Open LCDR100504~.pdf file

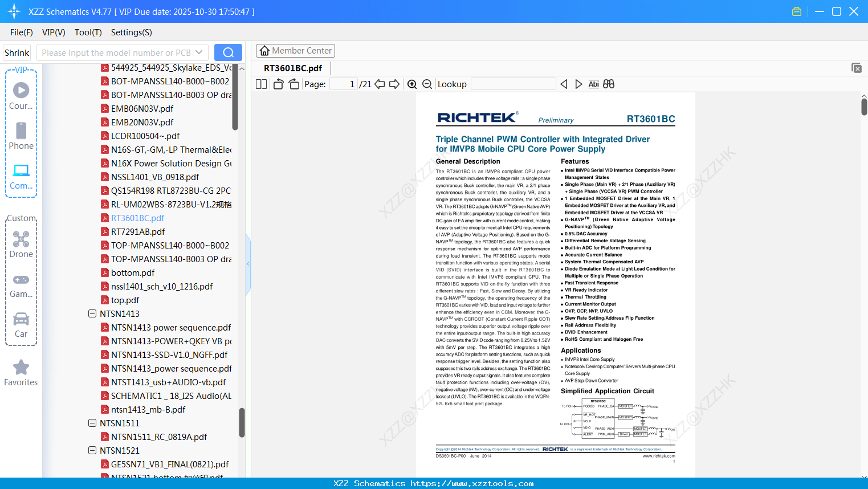pyautogui.click(x=145, y=136)
